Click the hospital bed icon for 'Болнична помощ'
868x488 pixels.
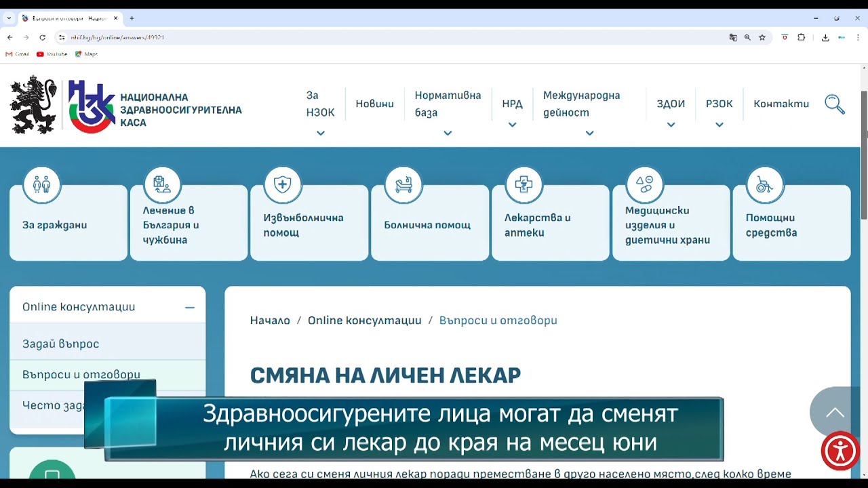tap(403, 184)
